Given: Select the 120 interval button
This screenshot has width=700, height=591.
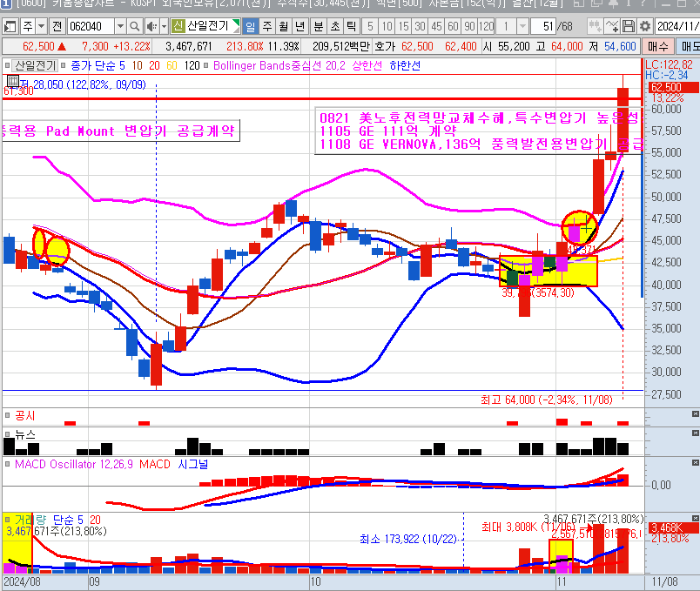Looking at the screenshot, I should tap(486, 26).
